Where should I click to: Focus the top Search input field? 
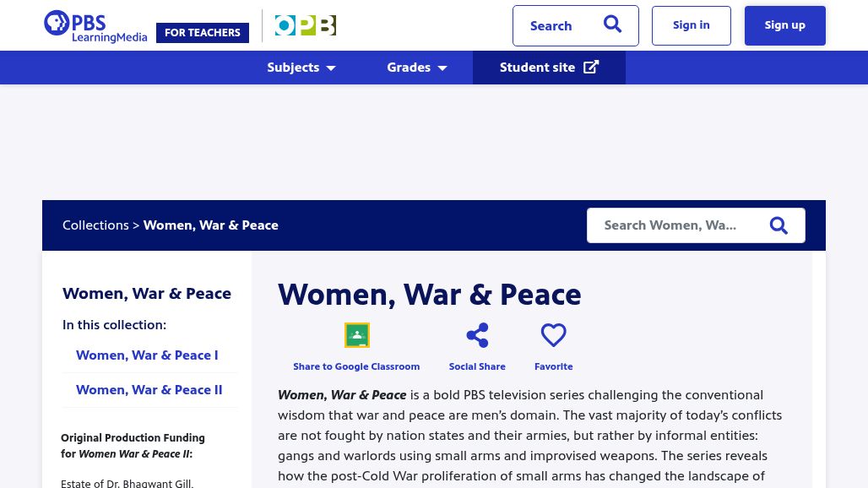click(x=557, y=26)
